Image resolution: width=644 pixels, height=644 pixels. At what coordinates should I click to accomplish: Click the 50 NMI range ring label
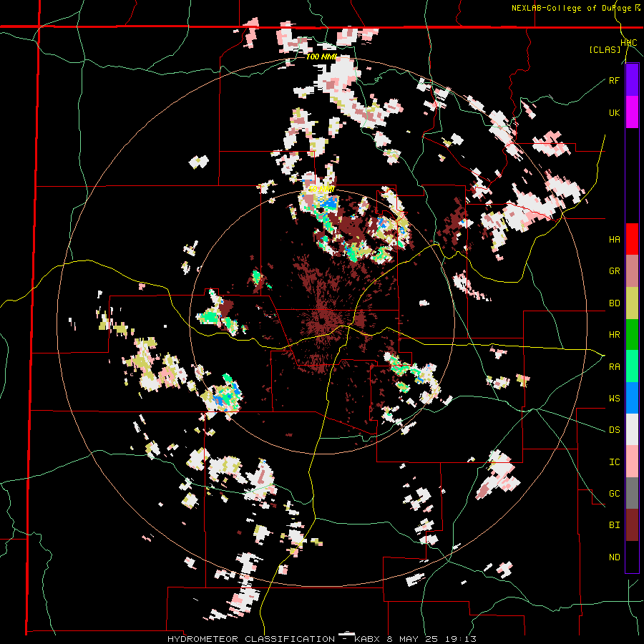pyautogui.click(x=321, y=189)
